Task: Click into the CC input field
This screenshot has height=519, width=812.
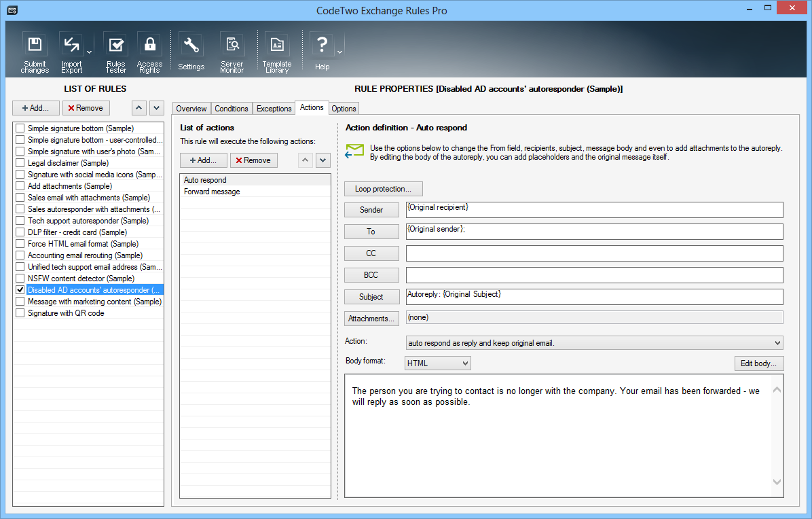Action: click(x=594, y=253)
